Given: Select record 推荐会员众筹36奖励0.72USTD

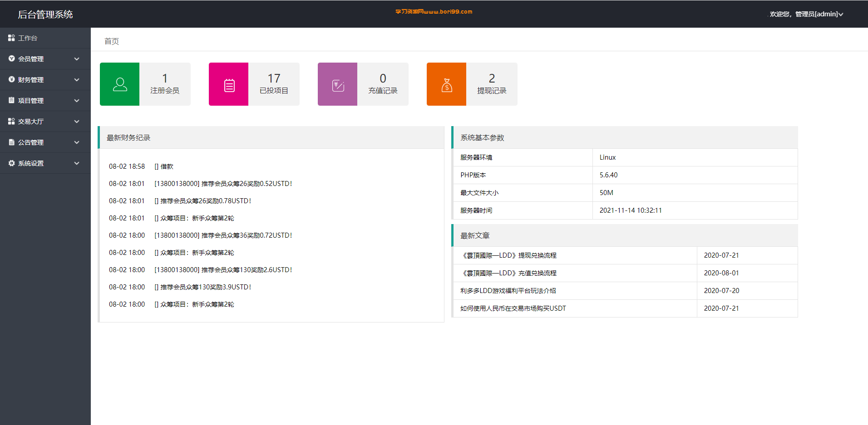Looking at the screenshot, I should (201, 235).
